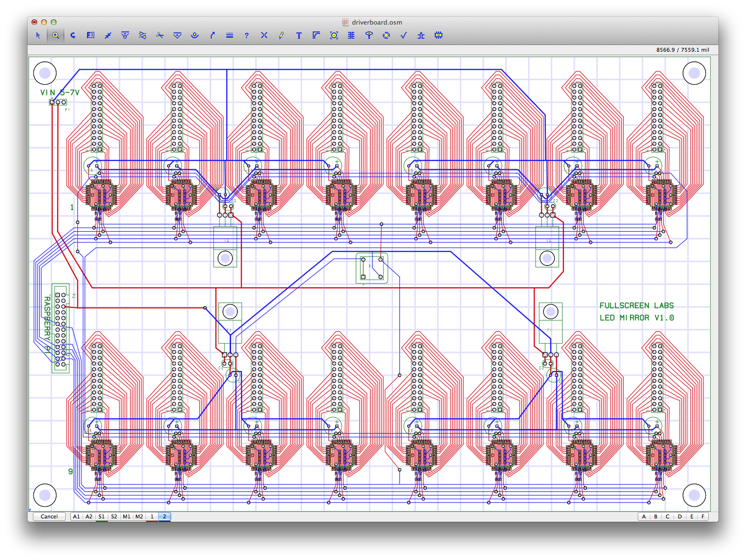Select the Raspberry Pi header connector
The image size is (746, 560).
pos(60,328)
